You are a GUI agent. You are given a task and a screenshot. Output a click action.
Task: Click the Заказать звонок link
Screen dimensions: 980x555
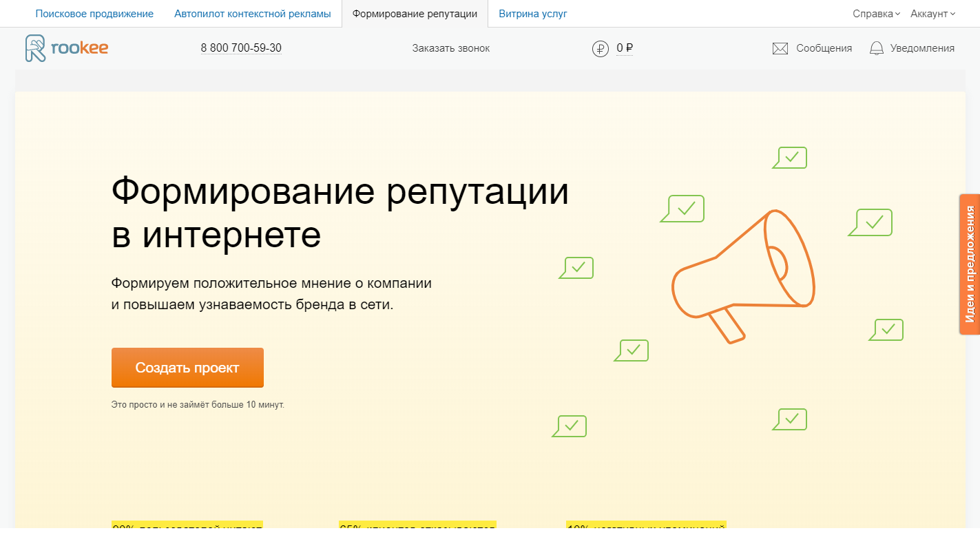tap(451, 48)
